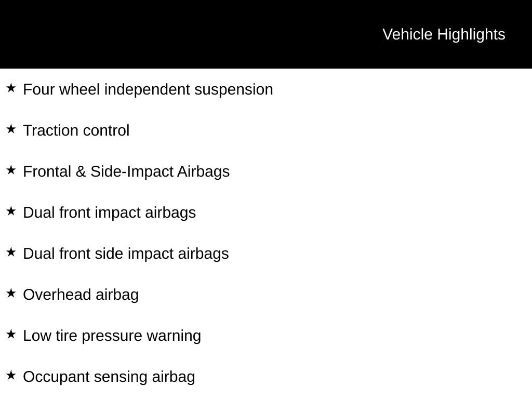Click the word suspension in the first highlight

234,89
